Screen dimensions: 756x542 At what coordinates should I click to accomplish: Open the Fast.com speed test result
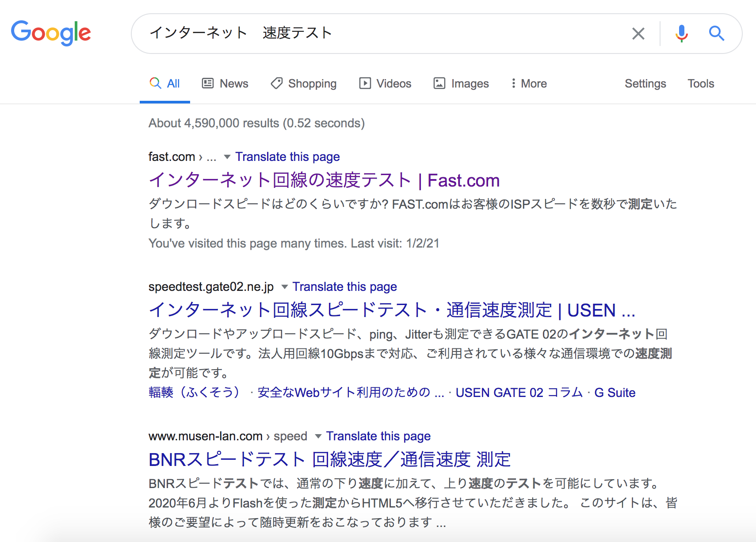click(x=324, y=180)
